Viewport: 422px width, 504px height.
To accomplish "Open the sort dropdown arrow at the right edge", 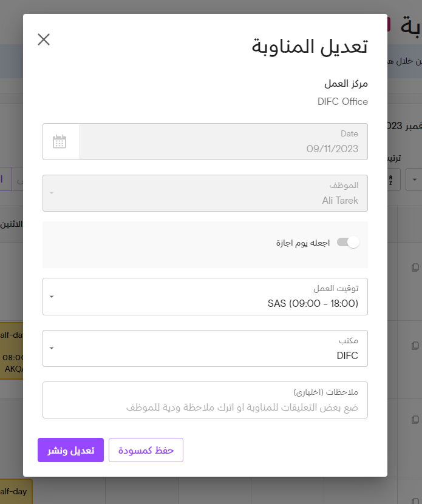I will click(x=414, y=180).
